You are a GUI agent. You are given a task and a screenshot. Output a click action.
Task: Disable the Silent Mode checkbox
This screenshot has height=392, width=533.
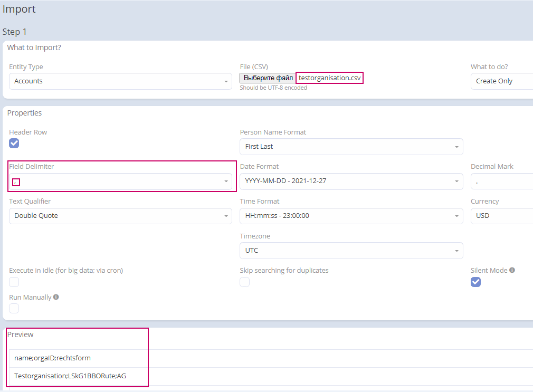point(475,282)
